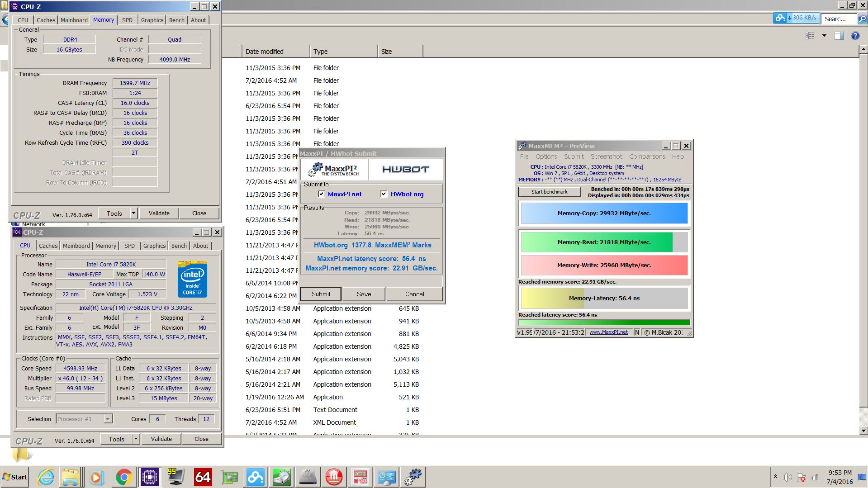Open Explorer help question mark icon
The image size is (868, 488).
(x=855, y=36)
